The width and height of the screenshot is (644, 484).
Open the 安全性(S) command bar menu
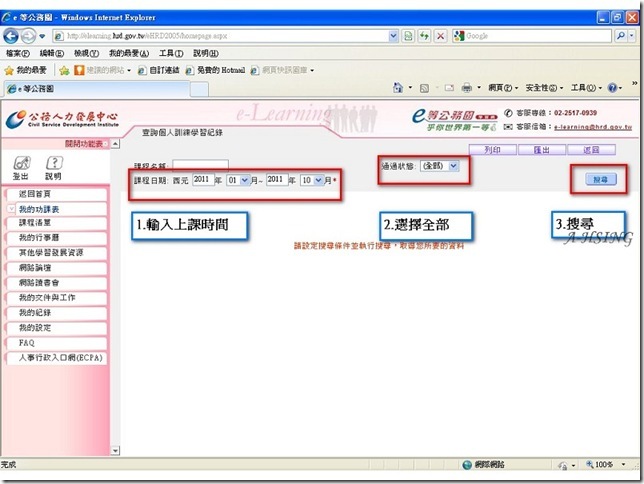coord(544,88)
